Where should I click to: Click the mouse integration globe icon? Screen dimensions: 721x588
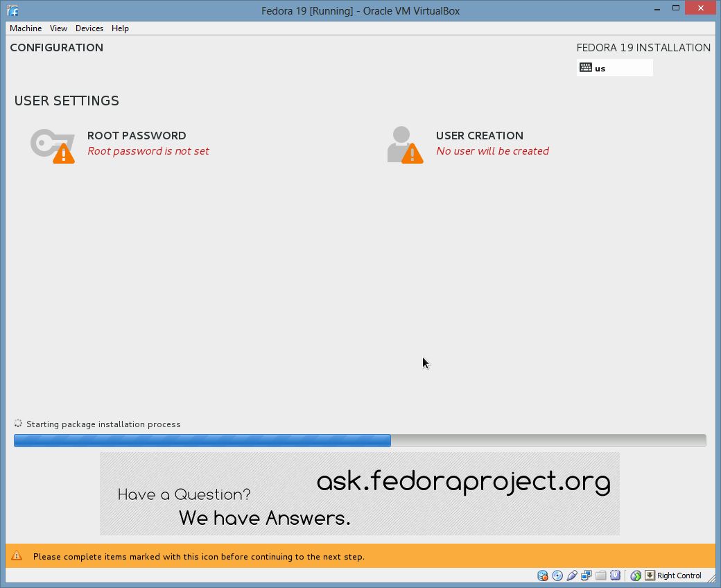pos(636,576)
